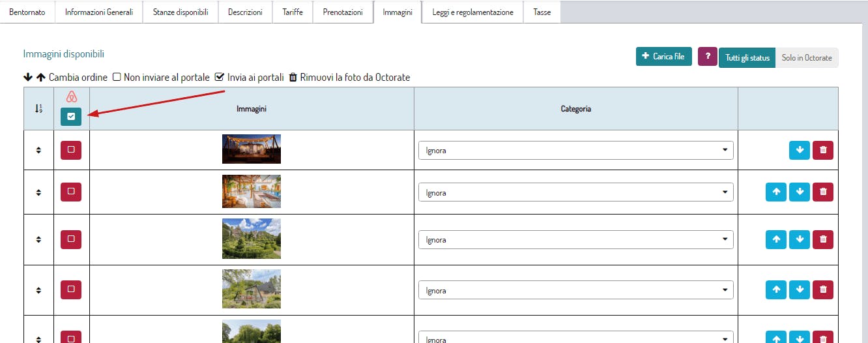Click reorder handle of the A-frame cabin photo row

click(x=38, y=290)
